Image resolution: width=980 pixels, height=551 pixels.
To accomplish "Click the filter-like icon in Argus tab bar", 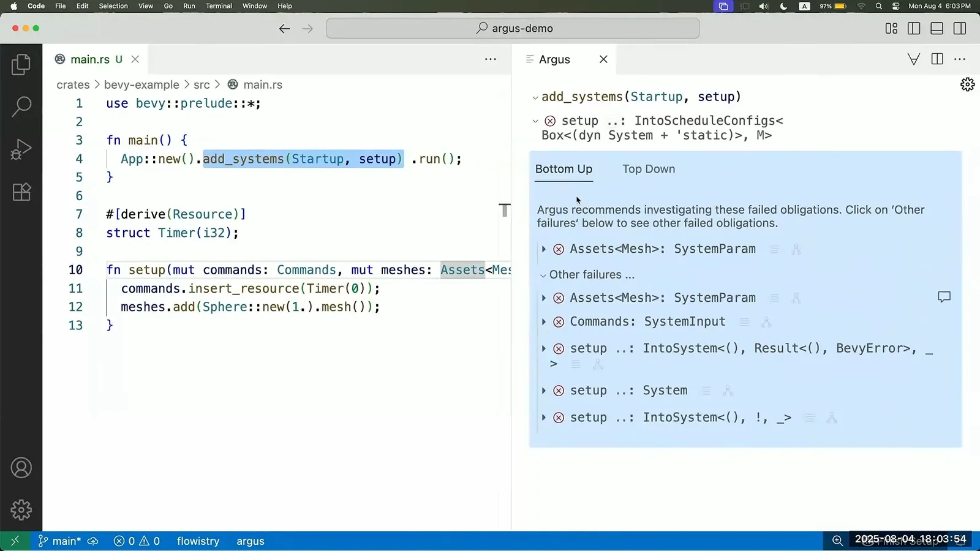I will pyautogui.click(x=913, y=59).
